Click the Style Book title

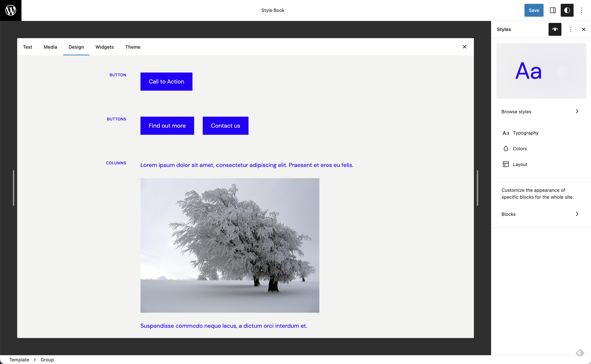(x=273, y=10)
